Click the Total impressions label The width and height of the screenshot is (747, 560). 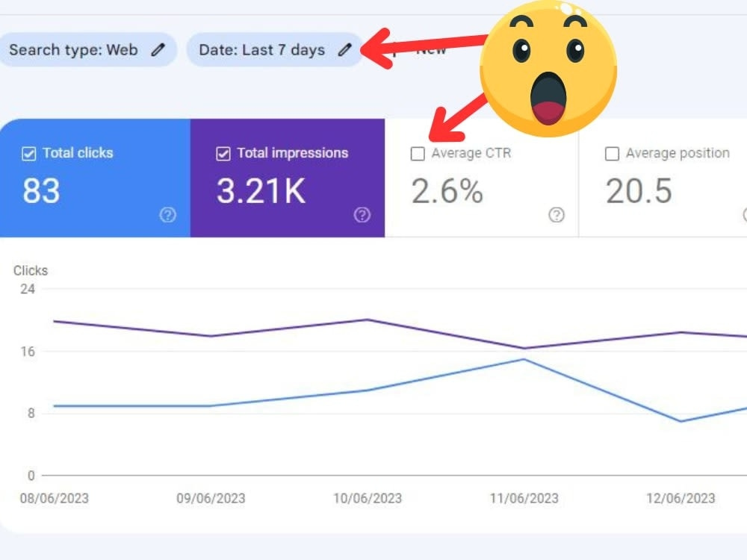(x=293, y=153)
